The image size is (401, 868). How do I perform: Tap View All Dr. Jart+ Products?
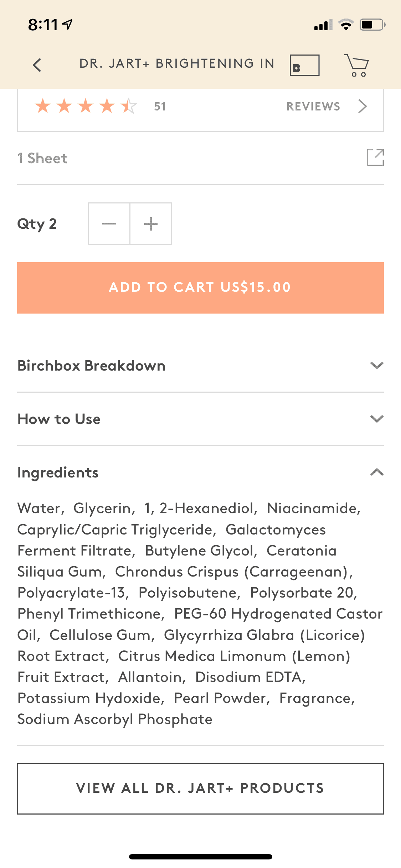coord(200,789)
